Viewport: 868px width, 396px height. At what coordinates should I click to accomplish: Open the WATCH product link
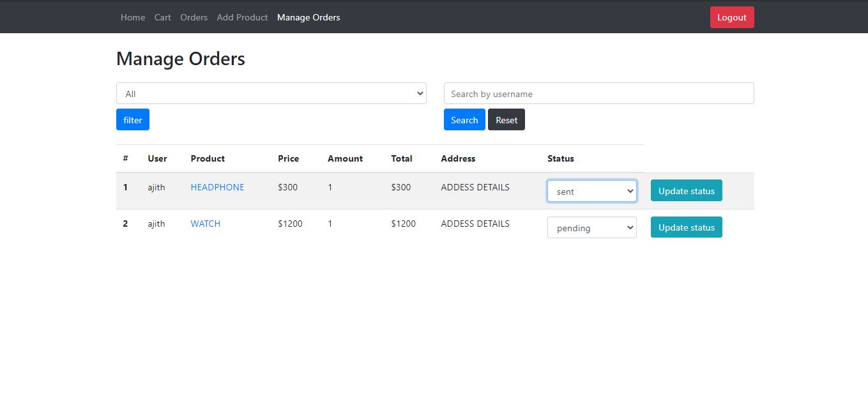[206, 224]
